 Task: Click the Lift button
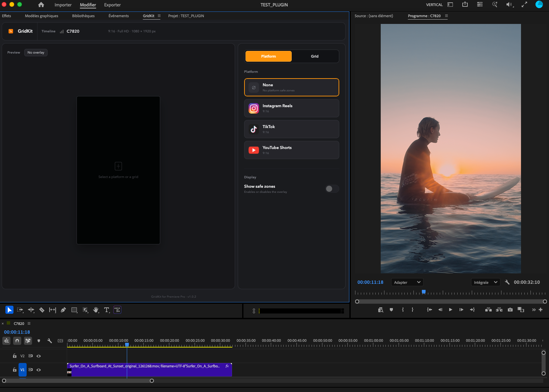pyautogui.click(x=488, y=310)
